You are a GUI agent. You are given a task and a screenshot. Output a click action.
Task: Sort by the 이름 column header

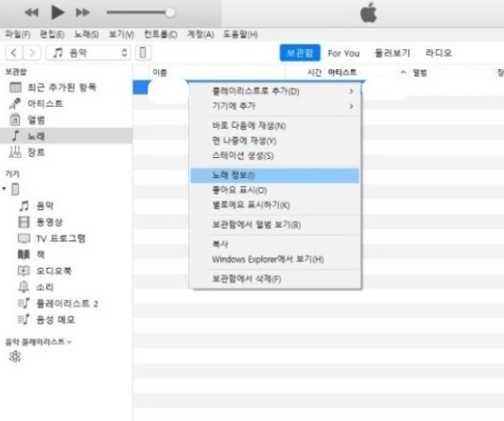click(x=160, y=73)
